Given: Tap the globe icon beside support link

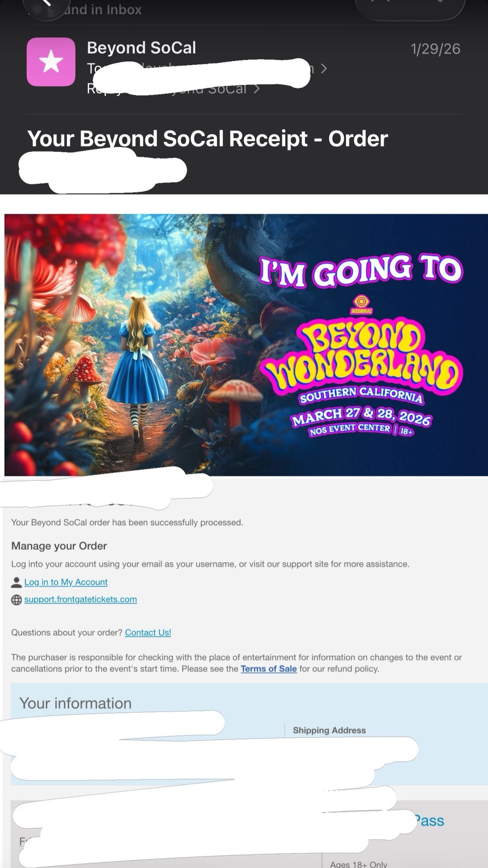Looking at the screenshot, I should pyautogui.click(x=16, y=599).
